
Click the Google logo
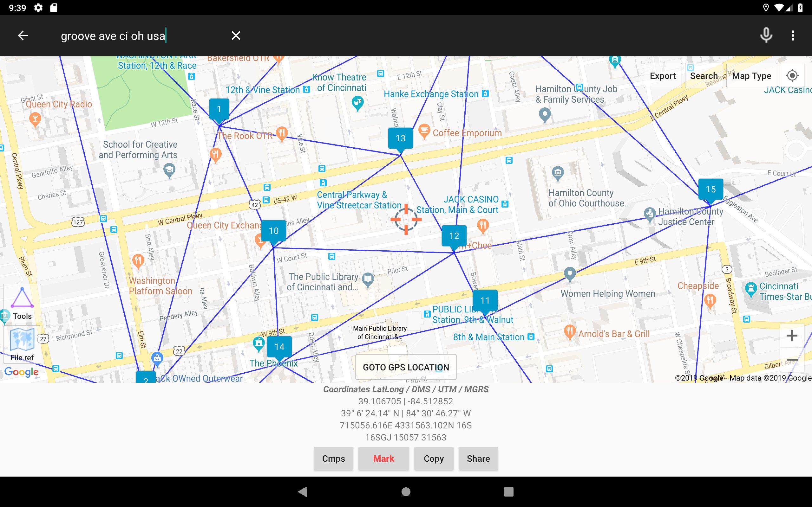(x=22, y=372)
